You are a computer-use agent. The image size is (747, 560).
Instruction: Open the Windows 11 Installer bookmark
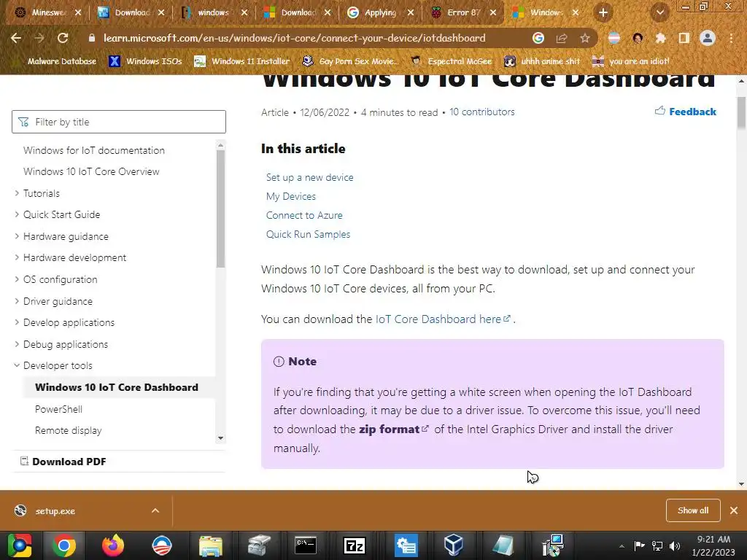tap(242, 61)
